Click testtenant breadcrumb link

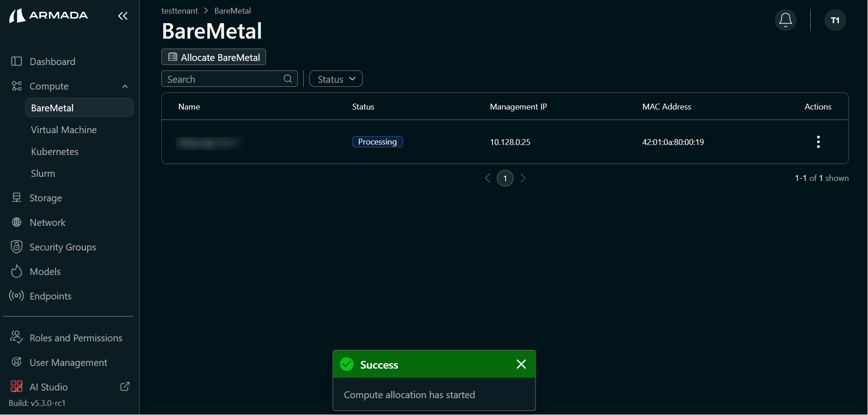(x=180, y=11)
